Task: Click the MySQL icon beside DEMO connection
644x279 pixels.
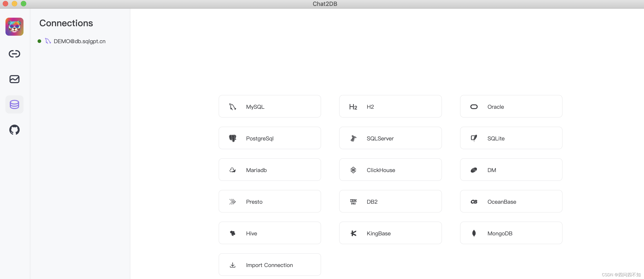Action: point(48,41)
